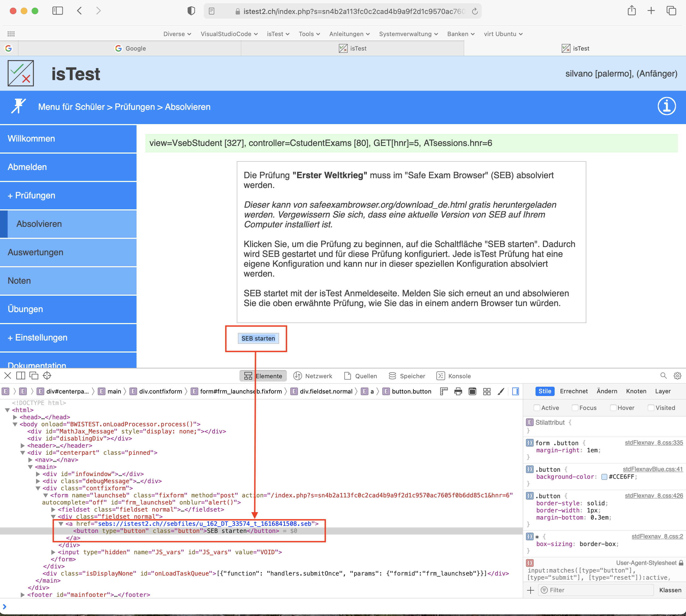Enable the Visited pseudo-class checkbox
Image resolution: width=686 pixels, height=616 pixels.
(651, 408)
